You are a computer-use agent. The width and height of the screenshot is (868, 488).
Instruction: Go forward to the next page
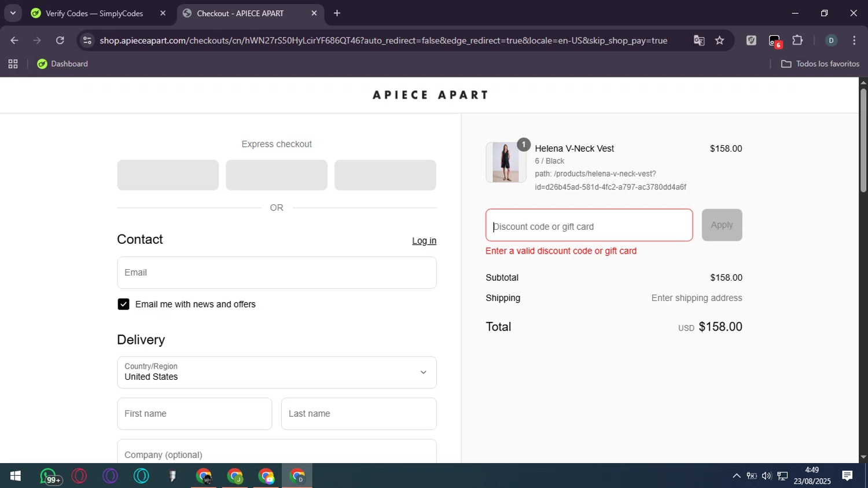click(x=37, y=41)
